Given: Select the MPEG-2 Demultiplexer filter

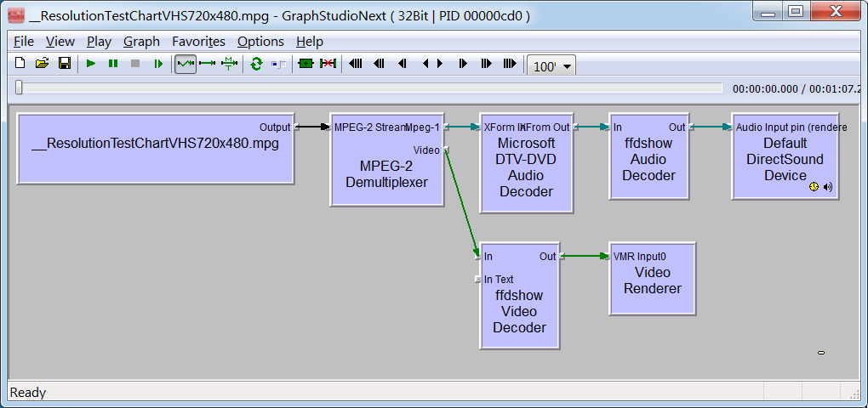Looking at the screenshot, I should point(387,160).
